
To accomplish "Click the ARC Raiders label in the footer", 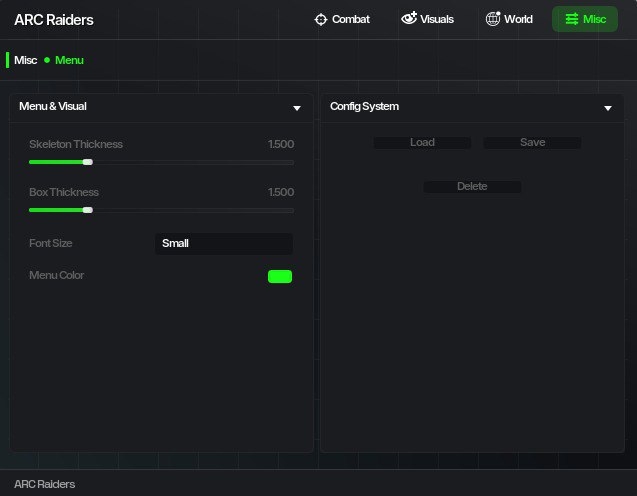I will [44, 484].
